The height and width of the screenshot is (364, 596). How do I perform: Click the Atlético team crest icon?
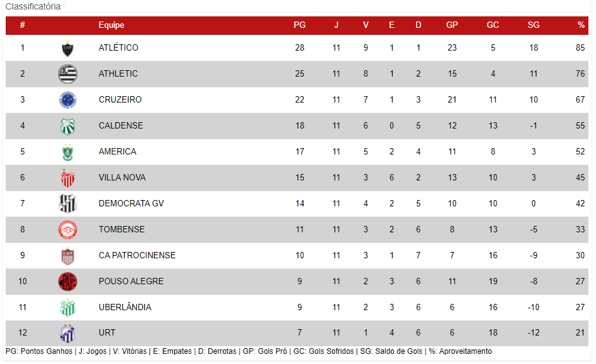click(68, 48)
